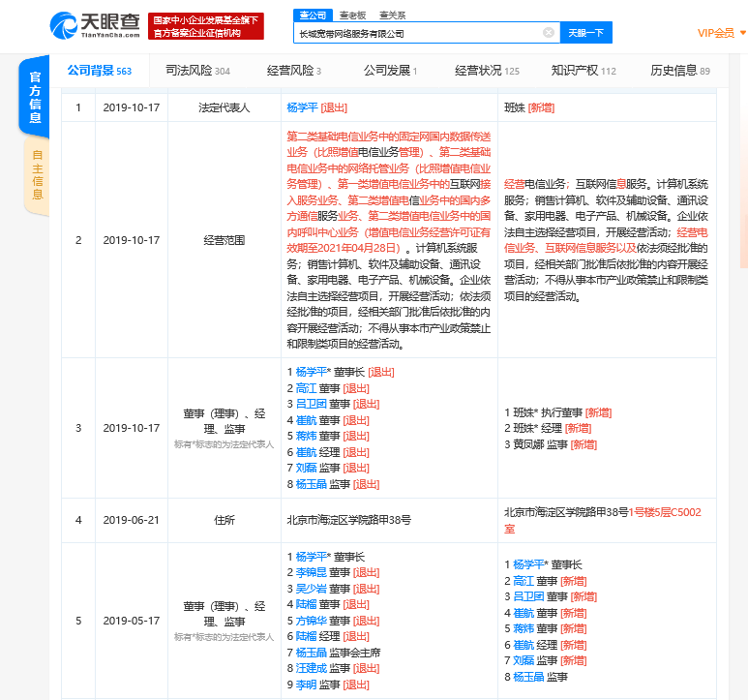Viewport: 748px width, 700px height.
Task: Open 刘磊 监事 [新增] link in row 5
Action: (524, 661)
